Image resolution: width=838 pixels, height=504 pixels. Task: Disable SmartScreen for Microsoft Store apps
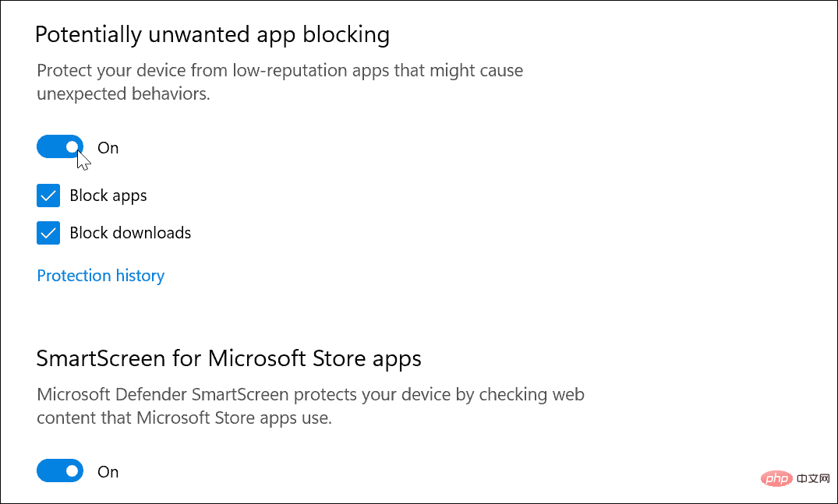(60, 471)
